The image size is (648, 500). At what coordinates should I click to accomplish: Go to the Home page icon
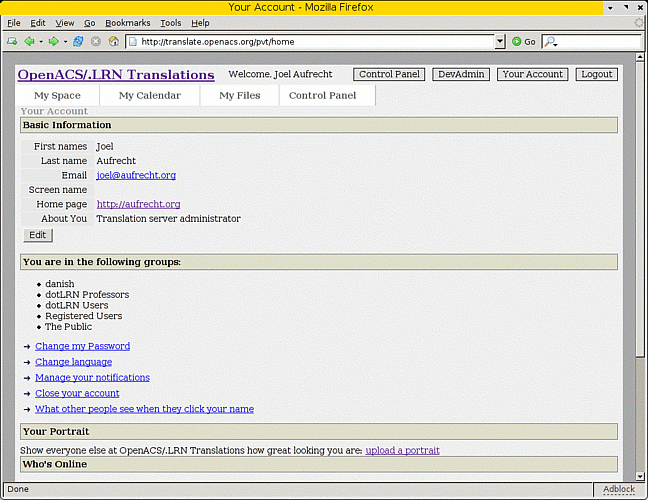point(113,42)
